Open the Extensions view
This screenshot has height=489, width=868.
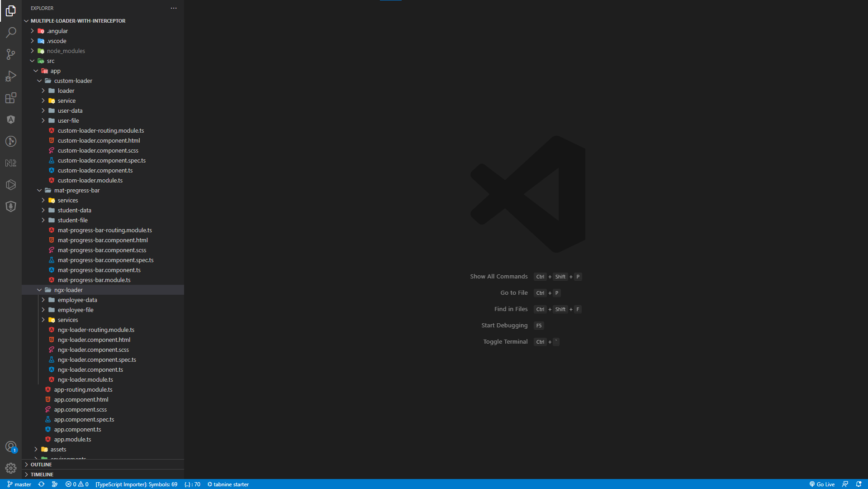pyautogui.click(x=11, y=98)
